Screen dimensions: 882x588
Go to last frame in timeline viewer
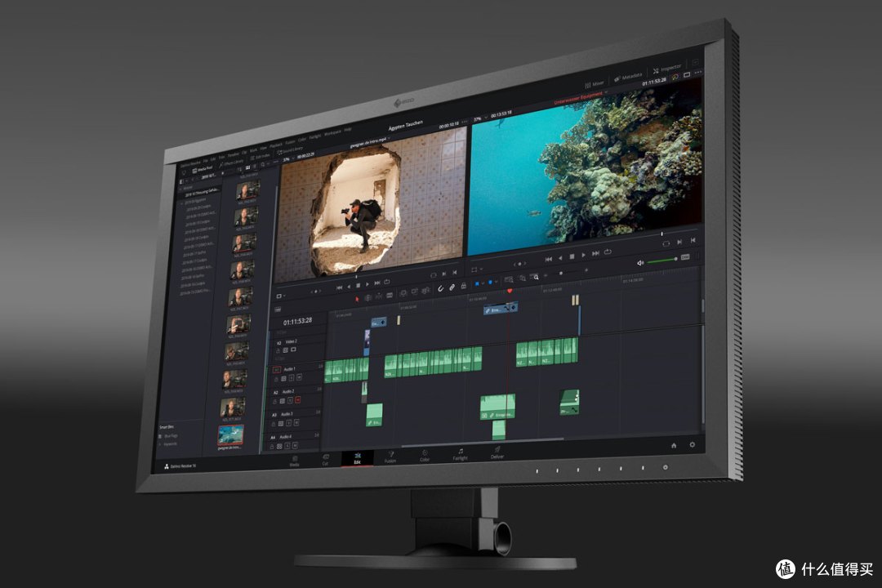(595, 254)
